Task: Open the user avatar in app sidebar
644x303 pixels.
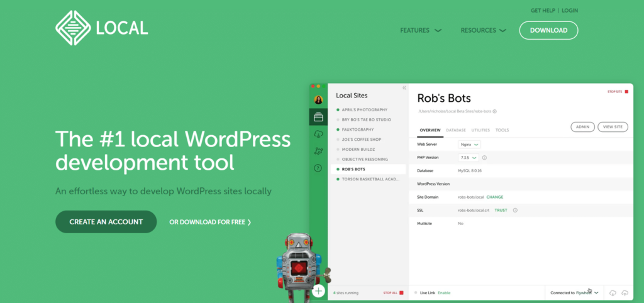Action: tap(318, 100)
